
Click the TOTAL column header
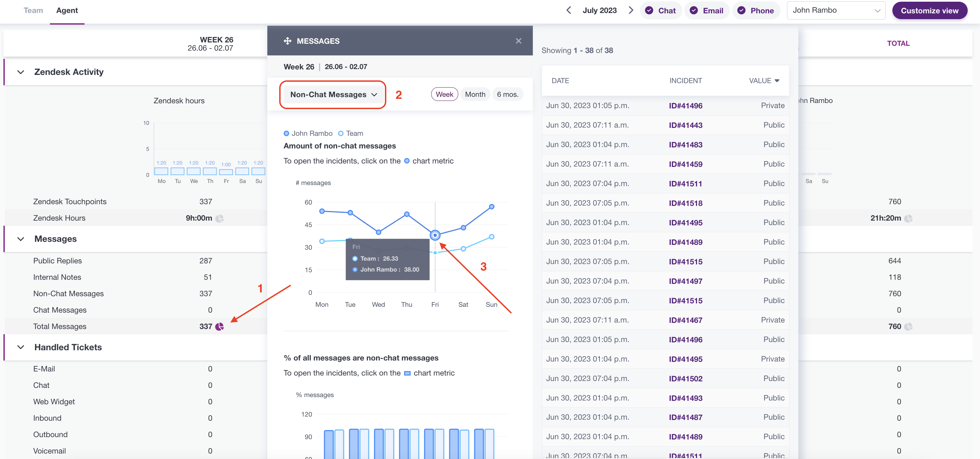898,43
